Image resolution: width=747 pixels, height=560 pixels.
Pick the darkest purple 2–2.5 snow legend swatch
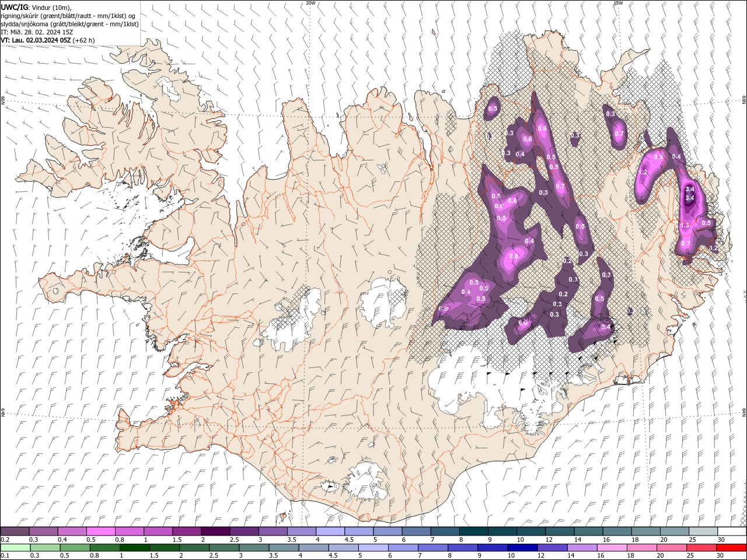tap(215, 531)
